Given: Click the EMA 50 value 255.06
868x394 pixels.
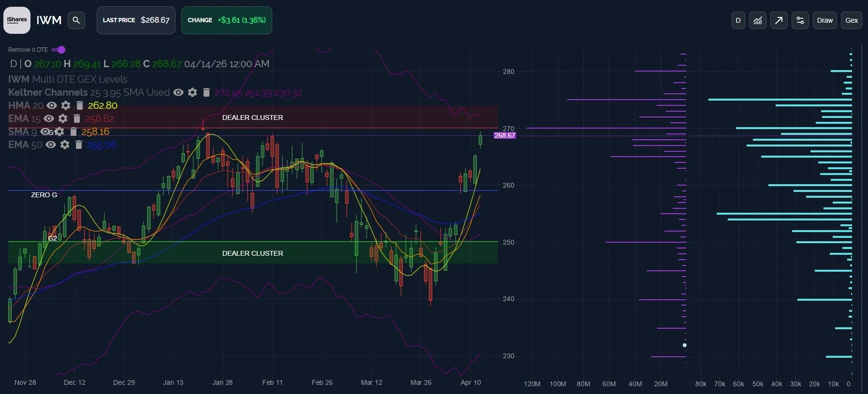Looking at the screenshot, I should tap(102, 145).
